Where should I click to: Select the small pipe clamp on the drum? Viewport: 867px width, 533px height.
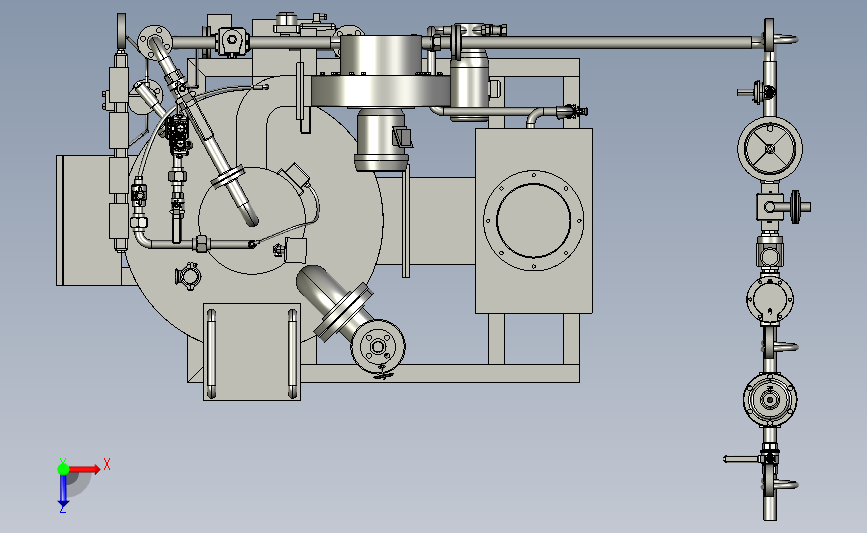[188, 275]
